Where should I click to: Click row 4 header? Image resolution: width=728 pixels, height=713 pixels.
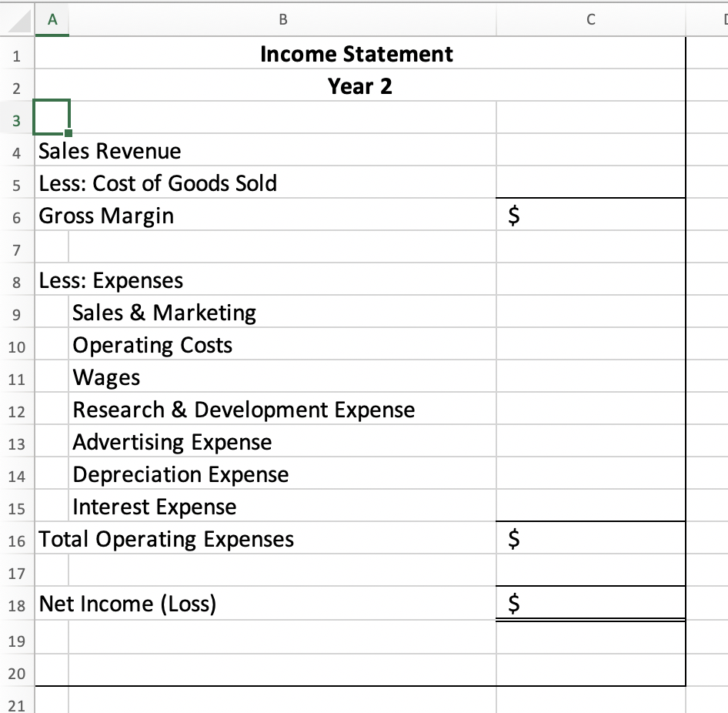(x=17, y=151)
